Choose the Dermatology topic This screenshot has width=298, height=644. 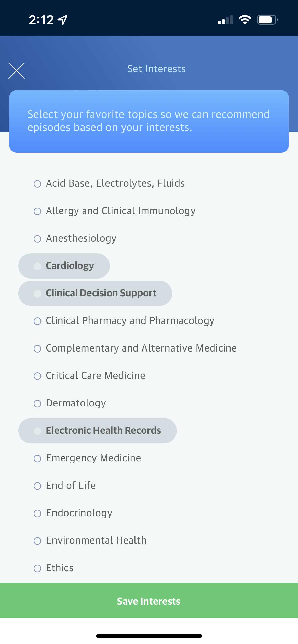point(70,403)
